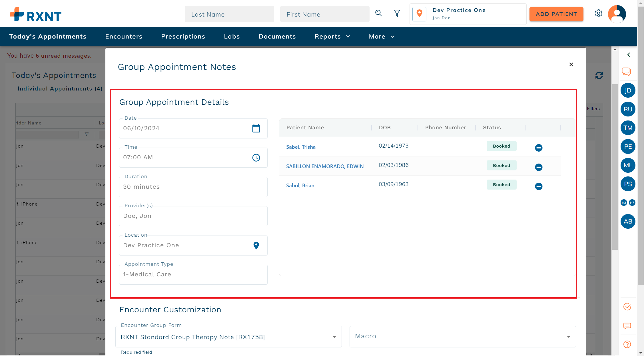Select the ML user avatar
Viewport: 644px width, 356px height.
628,165
